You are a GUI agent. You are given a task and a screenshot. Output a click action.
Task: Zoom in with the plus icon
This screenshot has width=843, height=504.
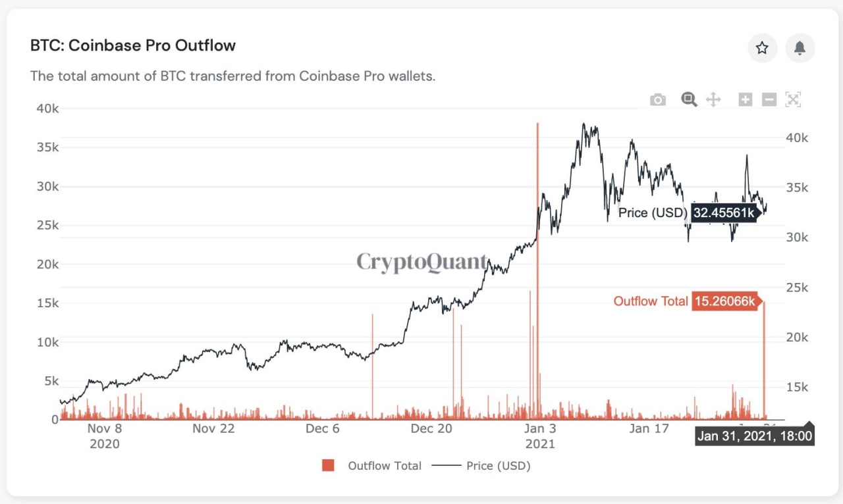pos(745,100)
